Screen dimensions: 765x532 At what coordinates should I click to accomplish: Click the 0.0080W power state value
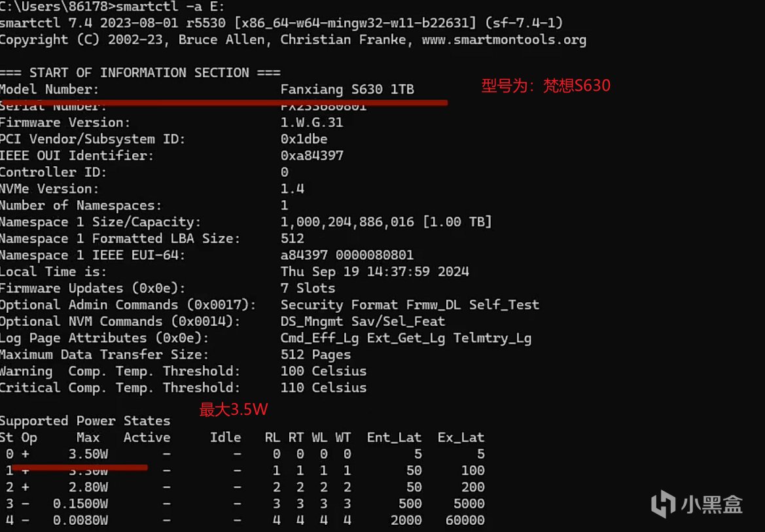click(80, 520)
